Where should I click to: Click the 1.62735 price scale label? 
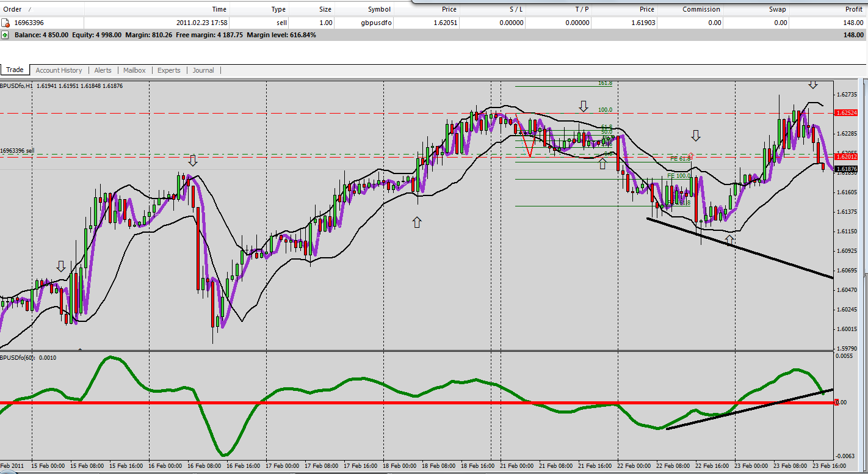(x=848, y=95)
